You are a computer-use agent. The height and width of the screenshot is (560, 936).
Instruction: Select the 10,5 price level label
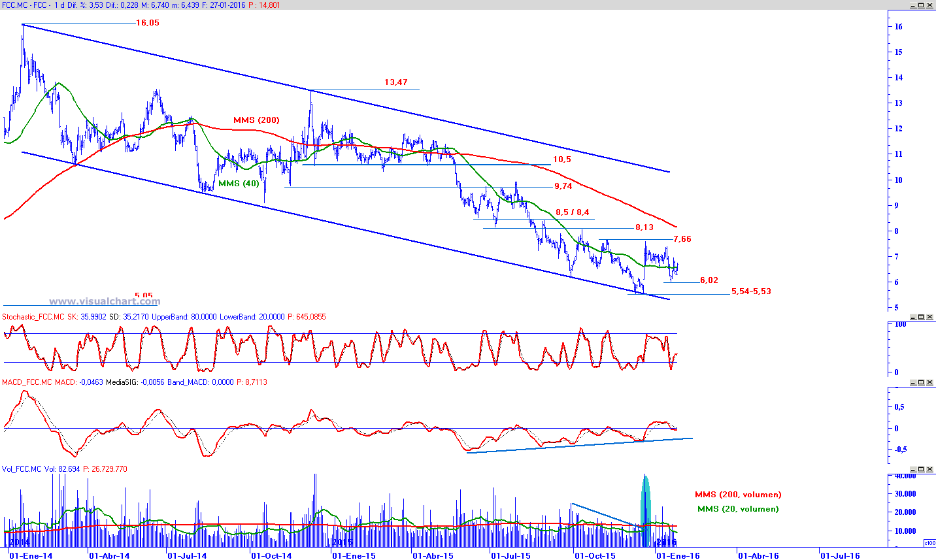(562, 159)
